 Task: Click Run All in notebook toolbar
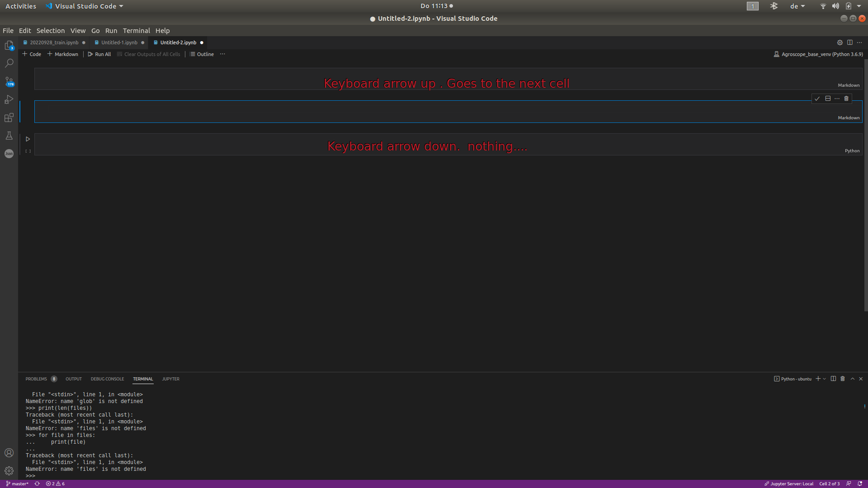click(99, 54)
